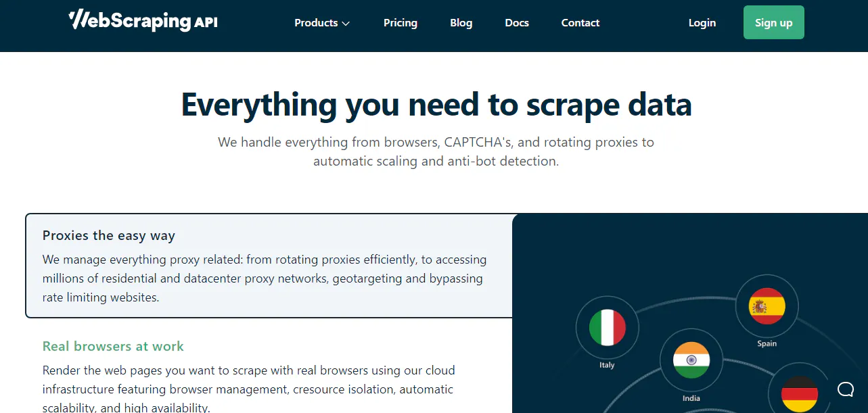
Task: Open the chat bubble widget
Action: [845, 389]
